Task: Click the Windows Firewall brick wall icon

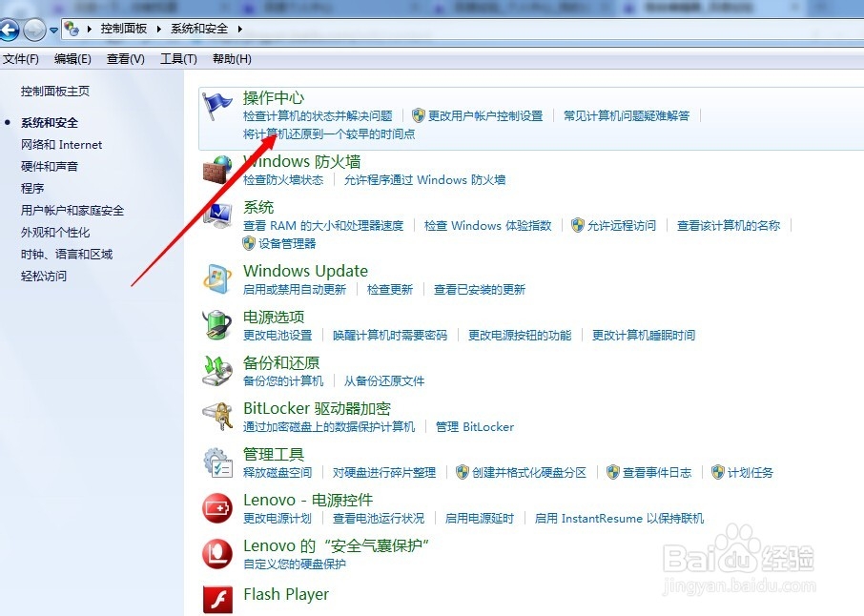Action: (x=217, y=170)
